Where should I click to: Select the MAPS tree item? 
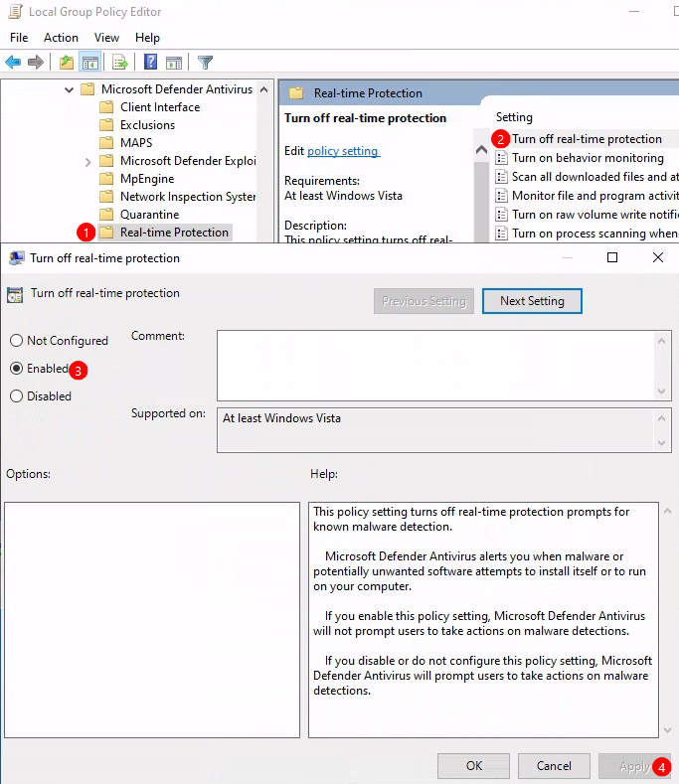tap(136, 143)
